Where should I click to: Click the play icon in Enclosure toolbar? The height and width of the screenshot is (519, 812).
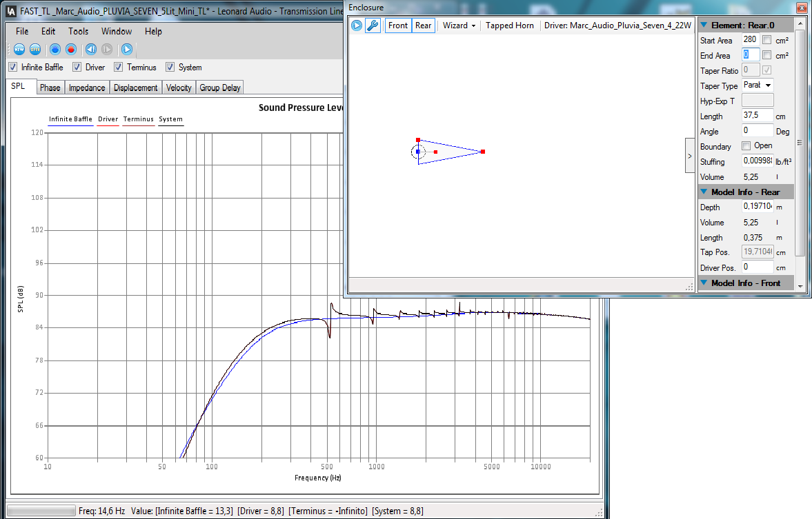point(357,26)
